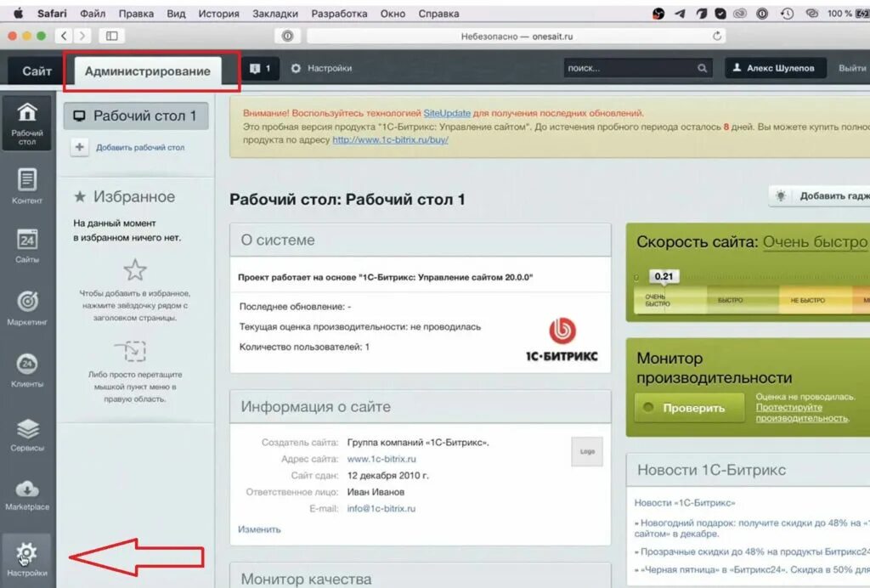Open Рабочий стол in left sidebar

pos(26,123)
